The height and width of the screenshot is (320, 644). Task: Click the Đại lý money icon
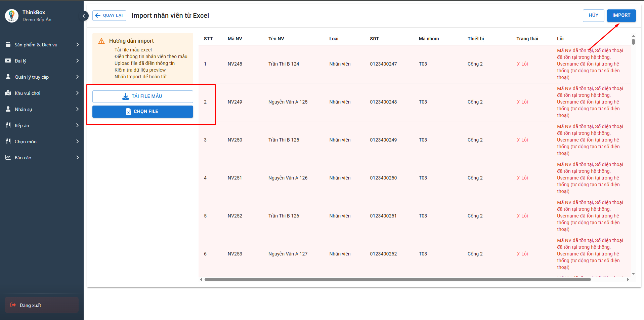point(8,61)
